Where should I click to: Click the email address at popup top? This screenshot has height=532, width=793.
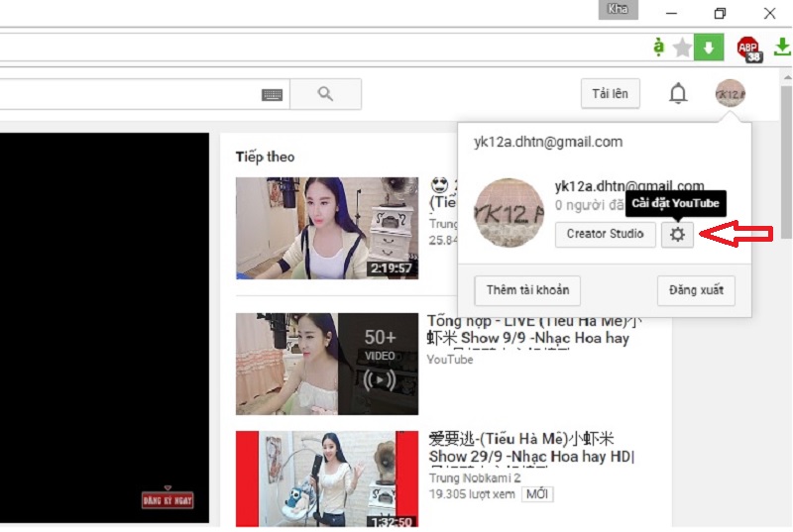pos(548,142)
